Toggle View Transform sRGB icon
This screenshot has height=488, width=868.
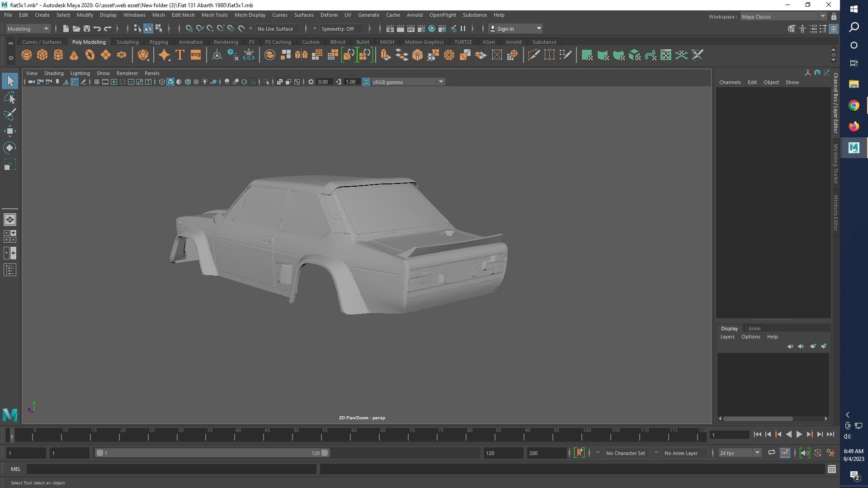tap(366, 82)
